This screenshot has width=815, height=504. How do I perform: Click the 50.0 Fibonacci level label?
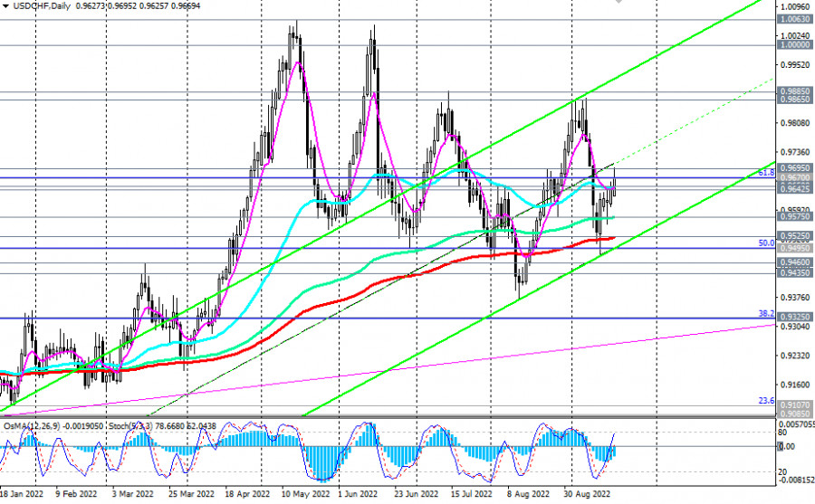click(x=765, y=242)
